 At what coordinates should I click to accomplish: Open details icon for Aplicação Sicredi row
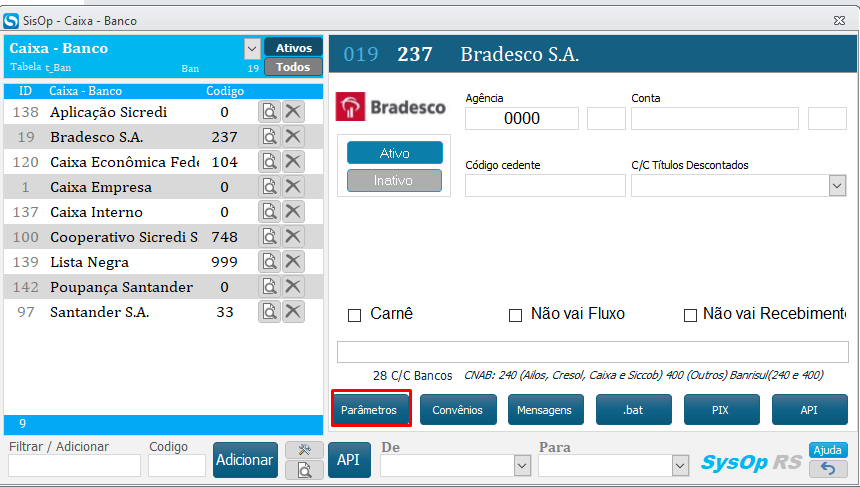[269, 112]
